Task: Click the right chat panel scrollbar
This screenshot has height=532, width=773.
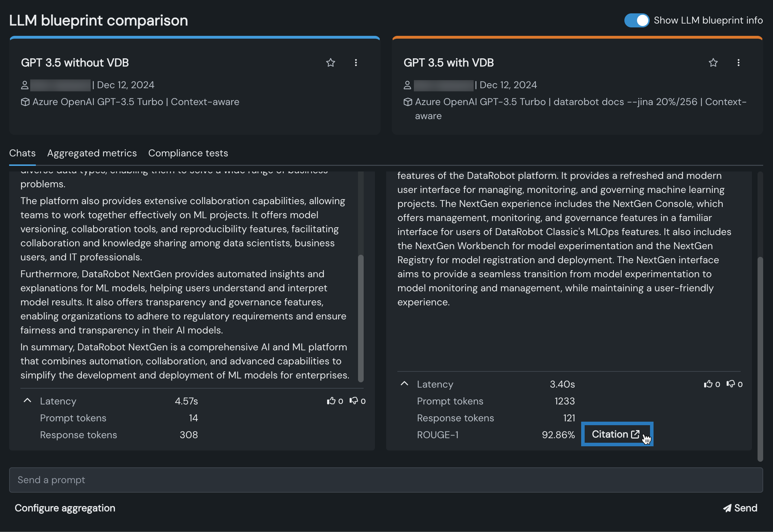Action: pos(760,358)
